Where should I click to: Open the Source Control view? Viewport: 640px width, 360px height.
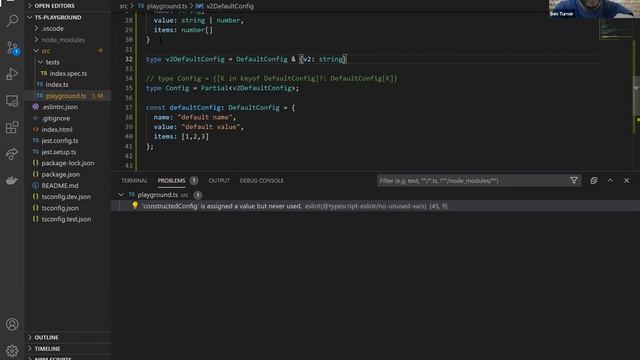[x=12, y=48]
